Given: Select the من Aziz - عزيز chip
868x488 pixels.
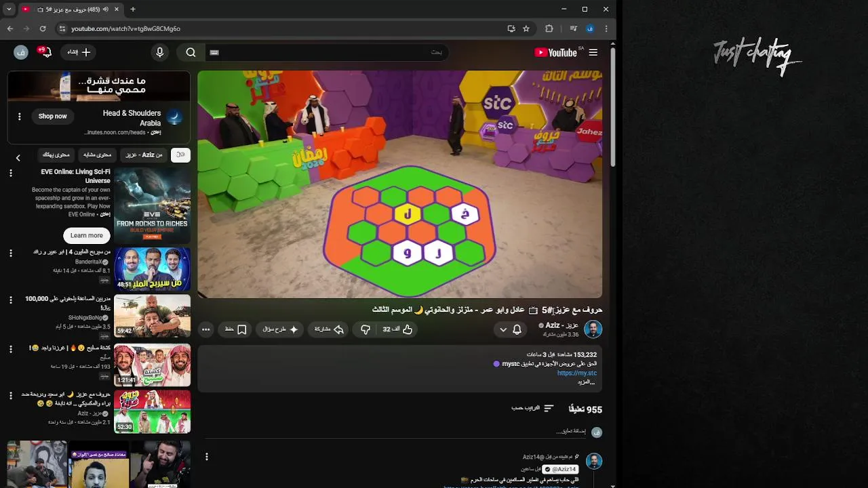Looking at the screenshot, I should coord(144,155).
